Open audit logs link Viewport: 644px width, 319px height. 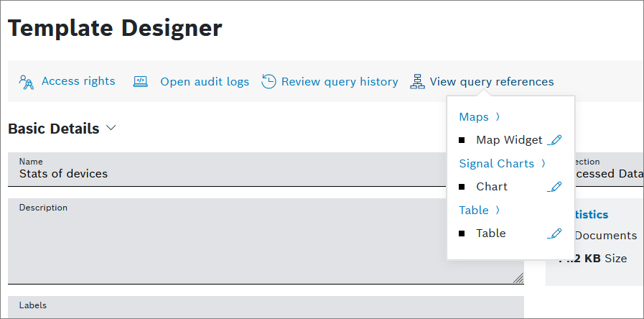(x=205, y=82)
